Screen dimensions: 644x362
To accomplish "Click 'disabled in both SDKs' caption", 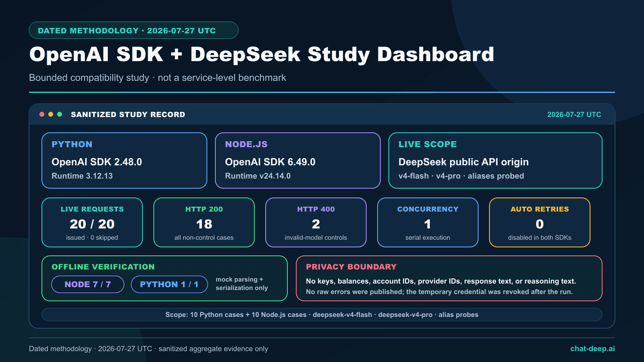I will pyautogui.click(x=540, y=238).
